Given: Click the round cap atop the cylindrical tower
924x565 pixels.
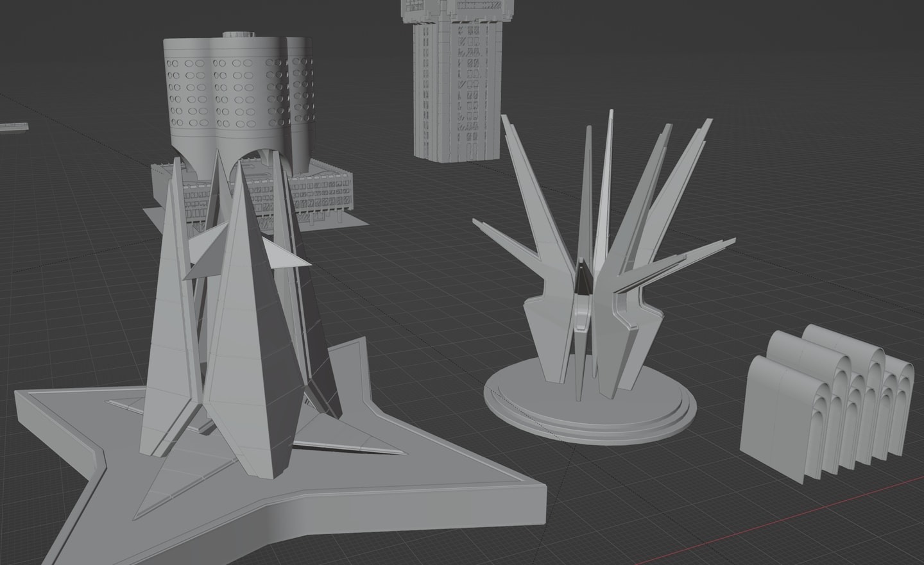Looking at the screenshot, I should 239,33.
